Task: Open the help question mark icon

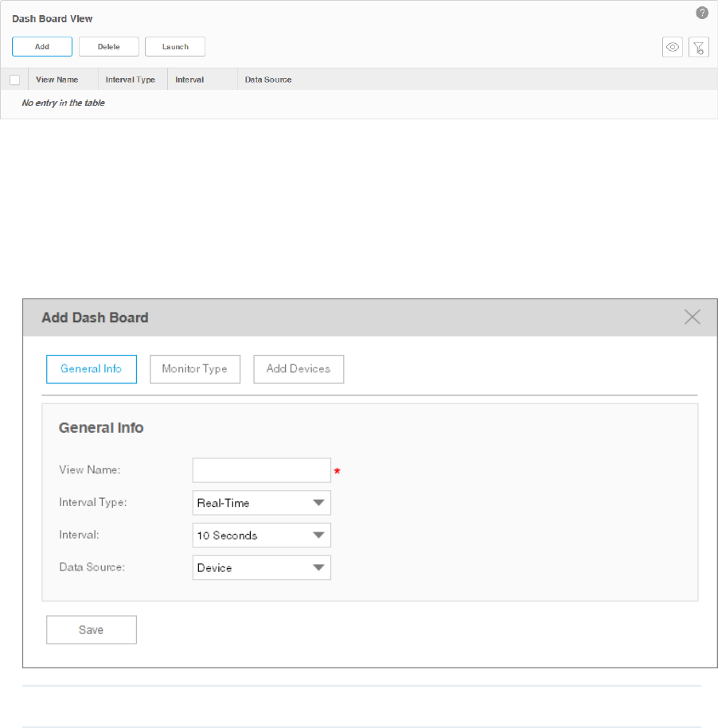Action: click(702, 13)
